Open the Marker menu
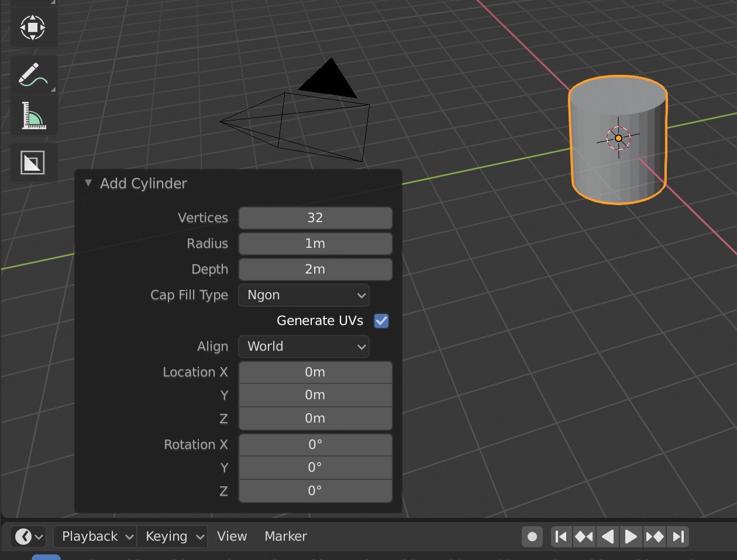737x560 pixels. (x=285, y=537)
